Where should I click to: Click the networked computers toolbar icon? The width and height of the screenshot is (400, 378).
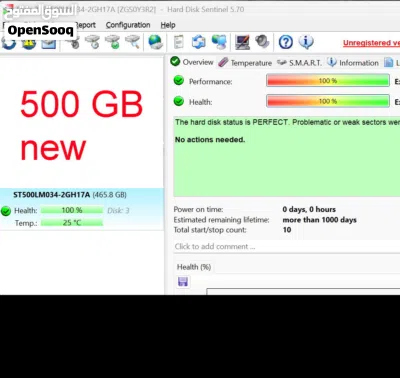pyautogui.click(x=219, y=42)
